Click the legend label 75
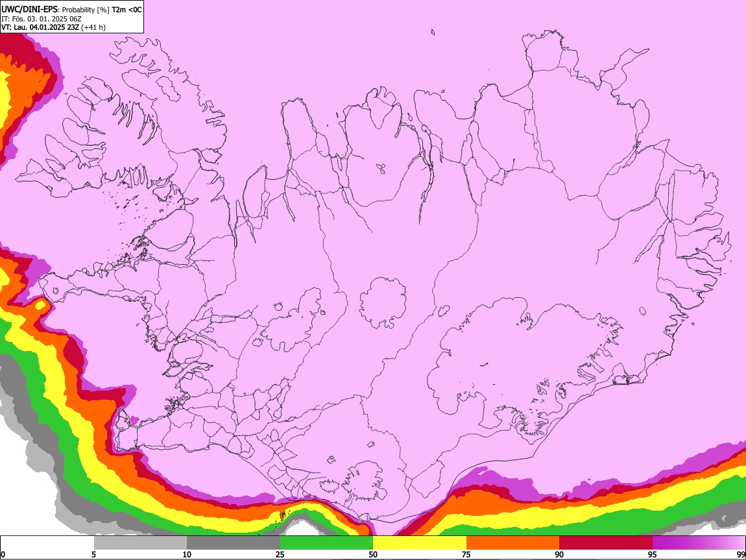Viewport: 746px width, 560px height. [x=466, y=555]
